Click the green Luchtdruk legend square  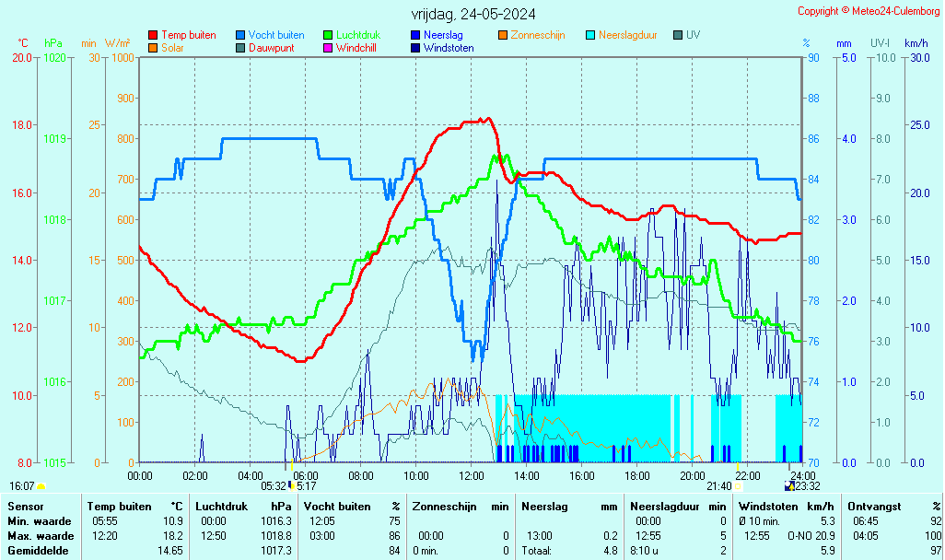point(328,35)
